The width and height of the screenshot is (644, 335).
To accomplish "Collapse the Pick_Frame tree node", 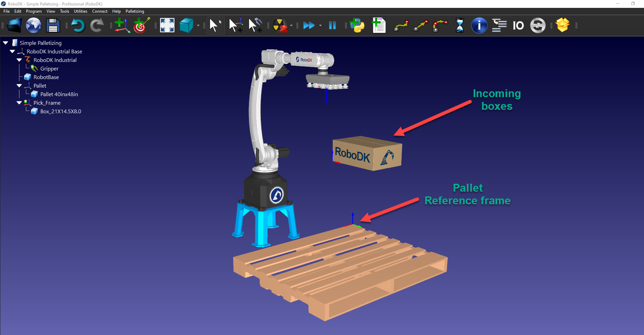I will [x=19, y=103].
